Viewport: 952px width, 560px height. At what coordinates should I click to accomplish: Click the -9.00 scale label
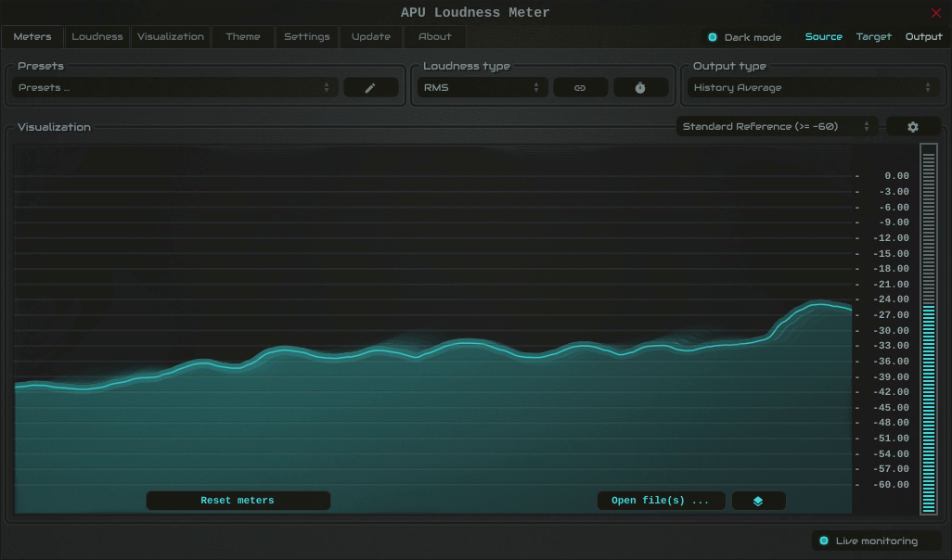pyautogui.click(x=894, y=223)
